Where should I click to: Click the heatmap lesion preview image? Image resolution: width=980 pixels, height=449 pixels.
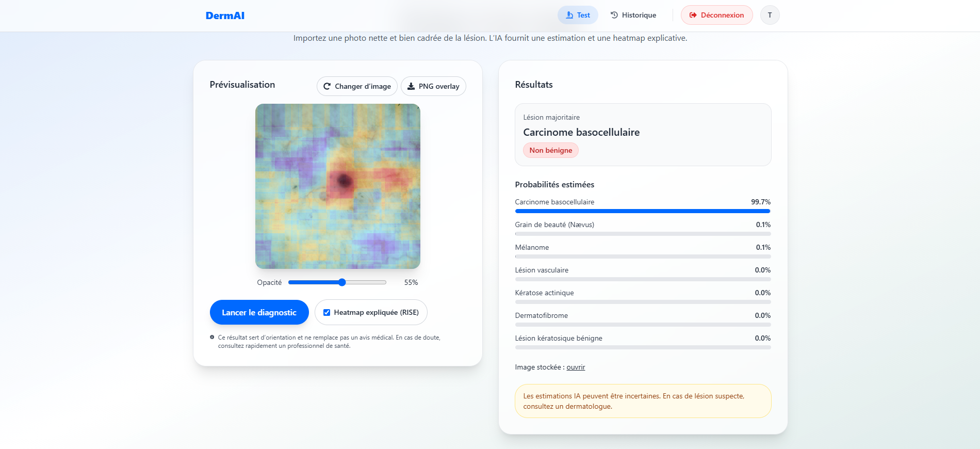(x=338, y=186)
